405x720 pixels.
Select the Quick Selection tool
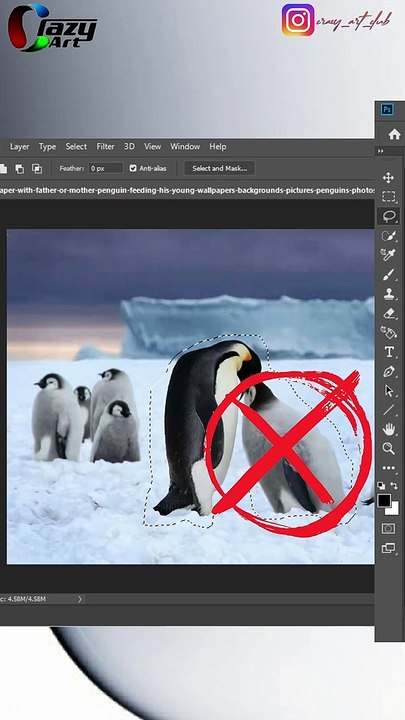point(388,236)
